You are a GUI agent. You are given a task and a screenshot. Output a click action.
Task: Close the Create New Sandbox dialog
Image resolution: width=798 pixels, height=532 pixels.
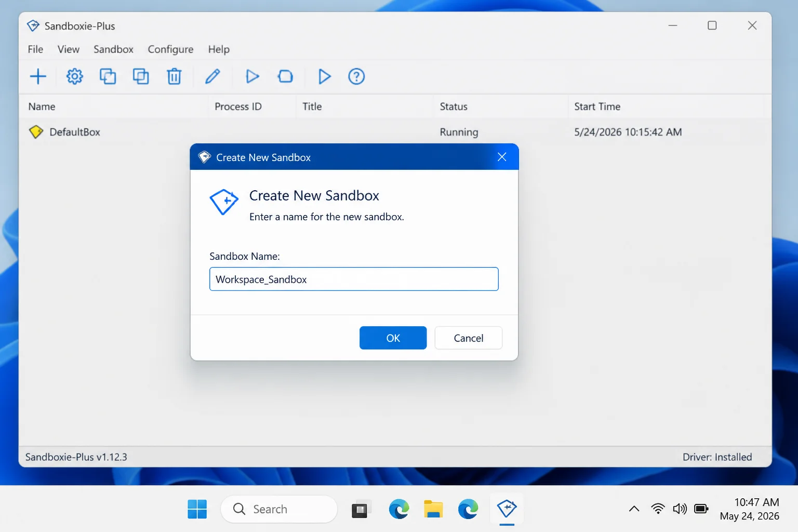coord(502,157)
